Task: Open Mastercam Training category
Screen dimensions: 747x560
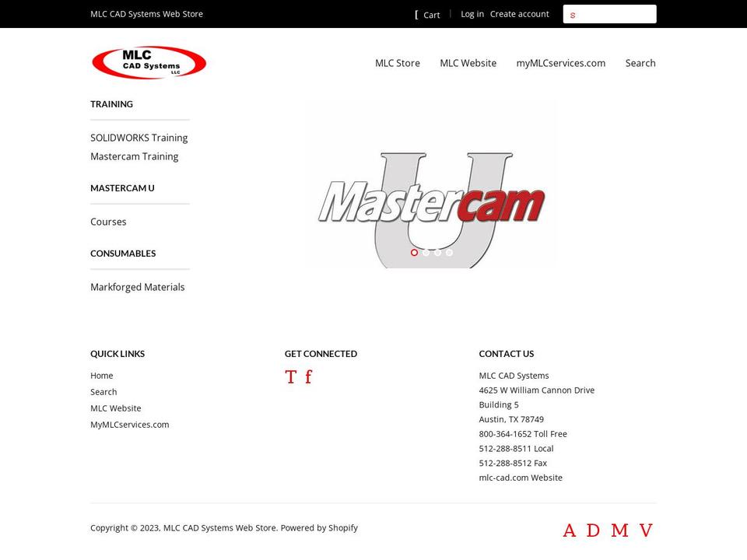Action: [x=135, y=156]
